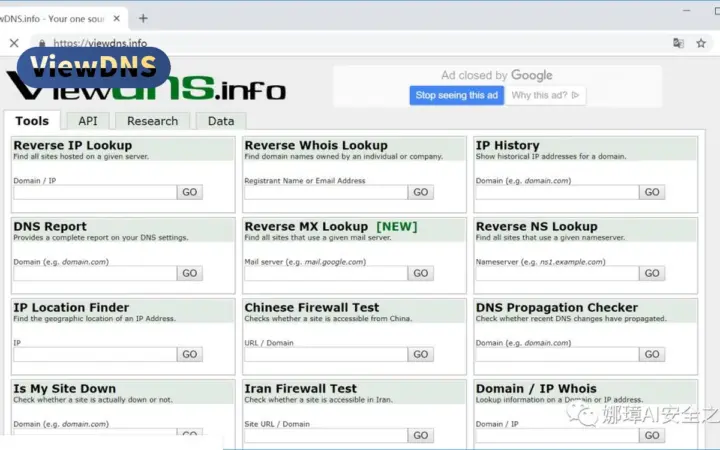Click the IP History heading
The image size is (720, 450).
click(x=507, y=145)
